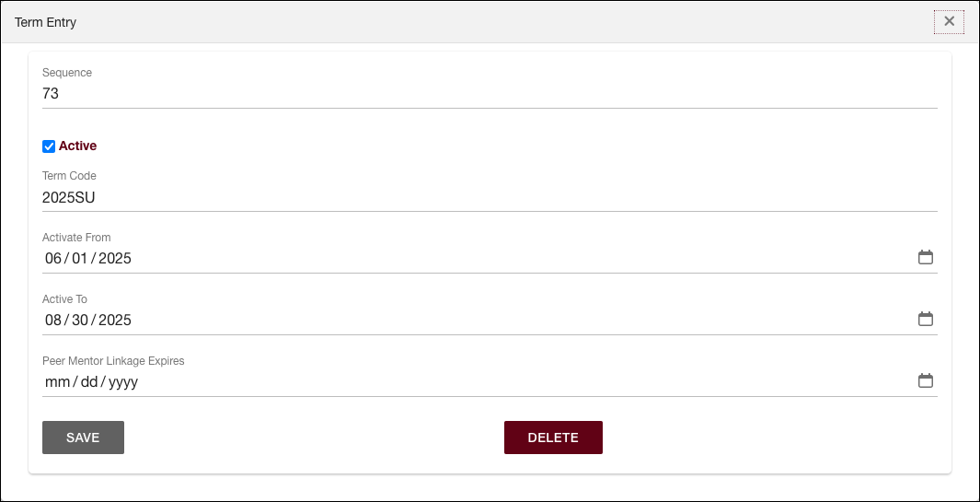Select the year in Active To date
Viewport: 980px width, 502px height.
click(115, 321)
